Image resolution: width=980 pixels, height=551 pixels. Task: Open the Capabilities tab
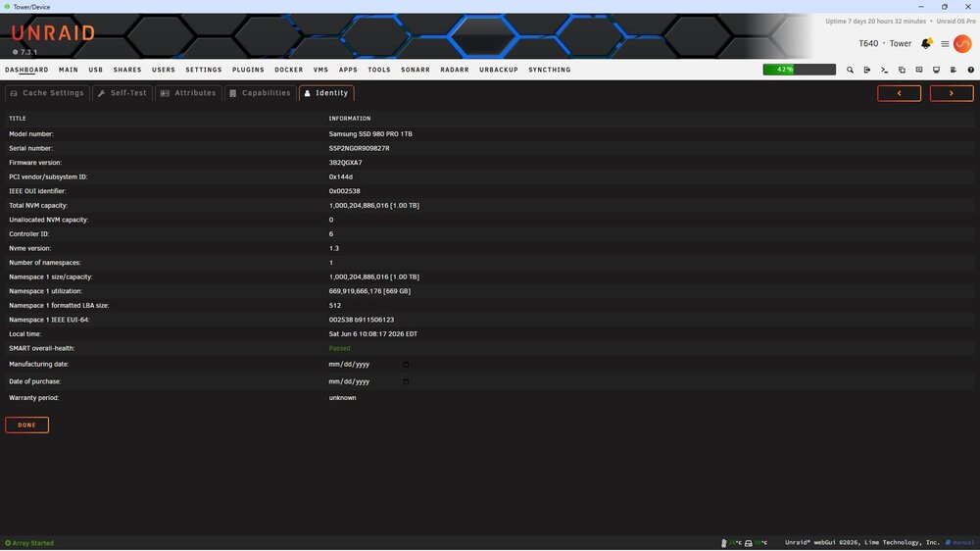(260, 93)
